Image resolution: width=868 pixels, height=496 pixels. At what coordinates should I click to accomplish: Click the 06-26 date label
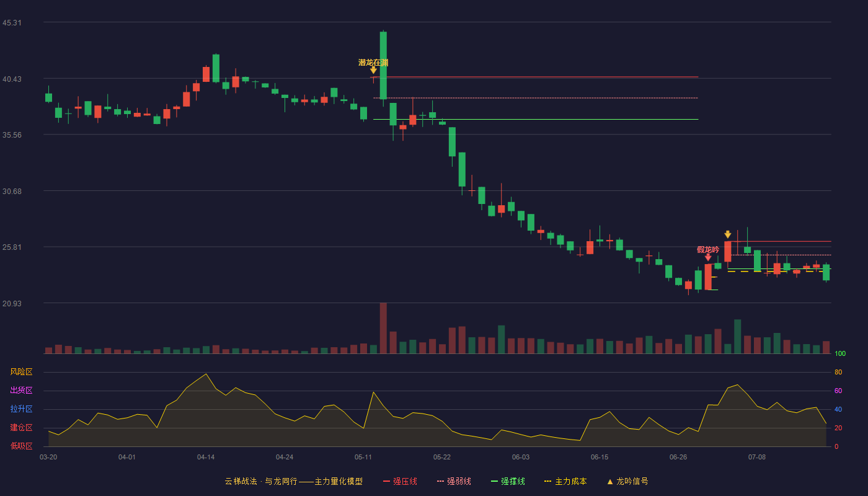678,457
